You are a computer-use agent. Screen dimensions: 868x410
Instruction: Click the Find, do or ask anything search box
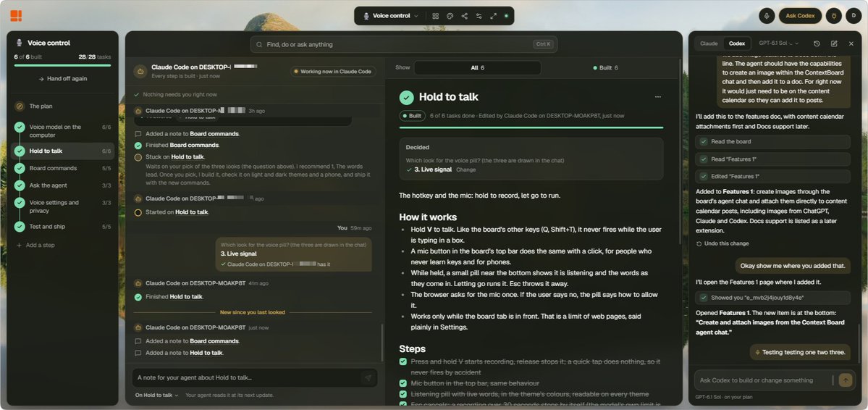[403, 44]
